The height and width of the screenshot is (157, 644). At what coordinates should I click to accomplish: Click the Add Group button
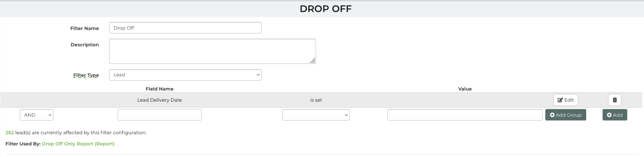(566, 115)
